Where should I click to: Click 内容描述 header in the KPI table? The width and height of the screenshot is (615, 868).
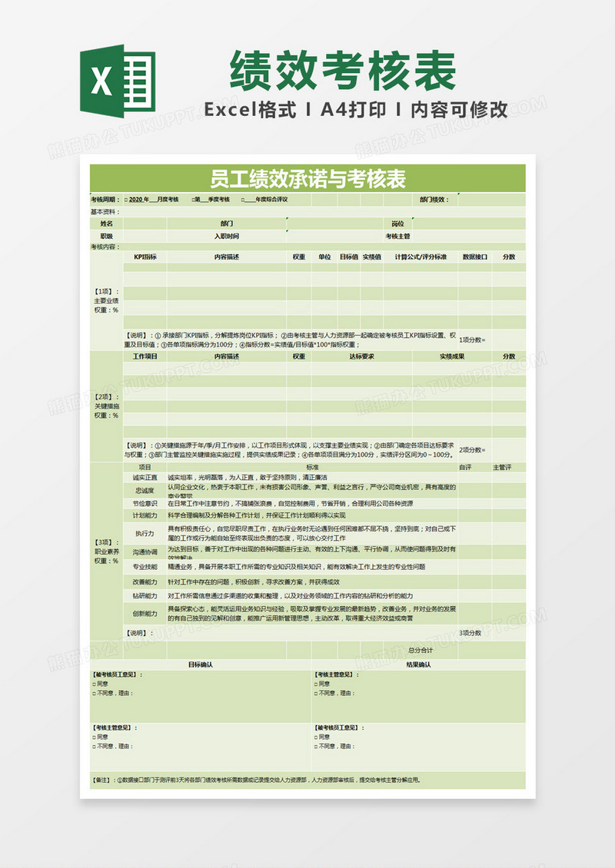coord(227,257)
